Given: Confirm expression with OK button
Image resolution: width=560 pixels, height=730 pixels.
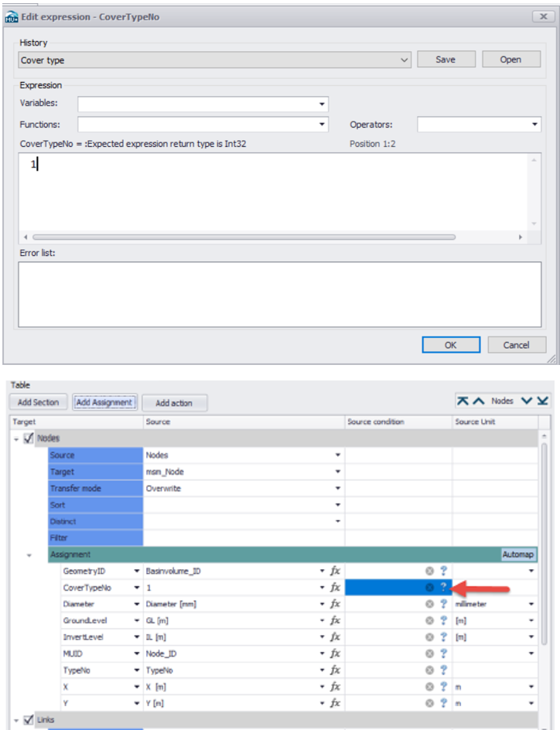Looking at the screenshot, I should [x=451, y=345].
